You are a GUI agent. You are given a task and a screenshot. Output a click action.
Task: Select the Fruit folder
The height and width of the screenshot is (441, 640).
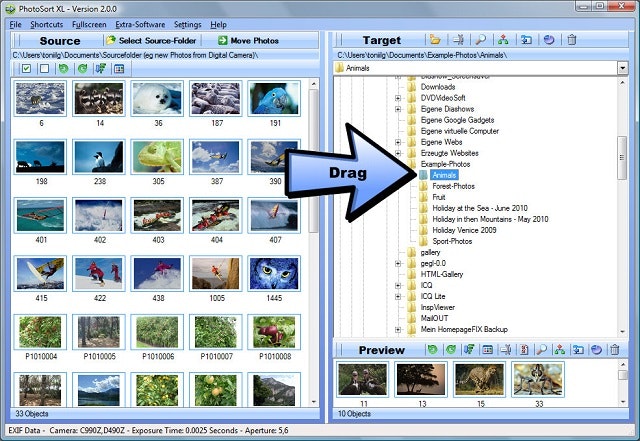pos(439,197)
